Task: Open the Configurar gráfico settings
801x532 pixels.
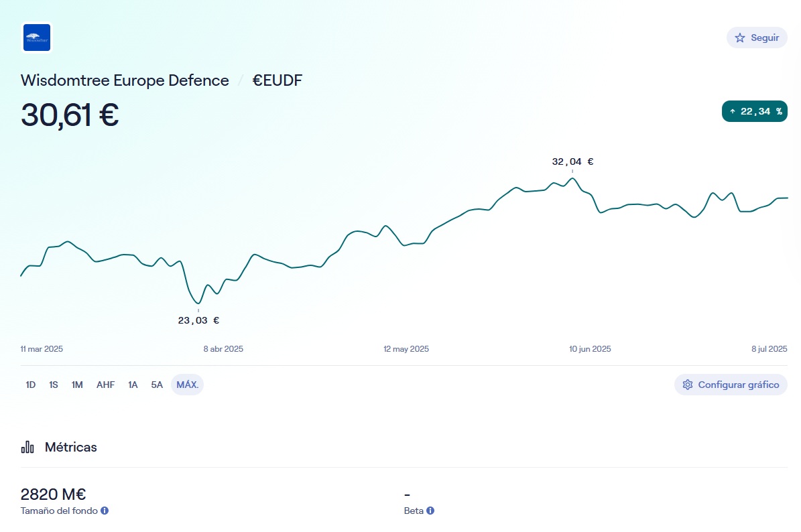Action: point(731,385)
